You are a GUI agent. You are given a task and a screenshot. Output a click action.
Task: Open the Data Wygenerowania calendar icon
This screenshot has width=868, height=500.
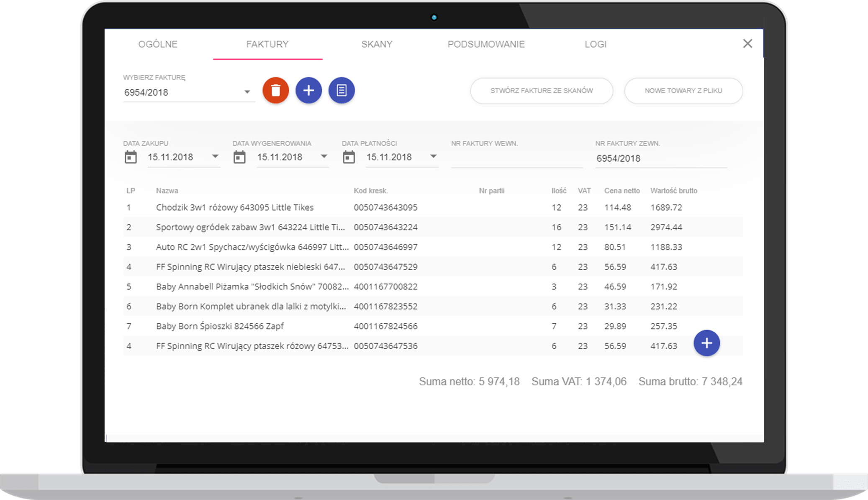(240, 157)
